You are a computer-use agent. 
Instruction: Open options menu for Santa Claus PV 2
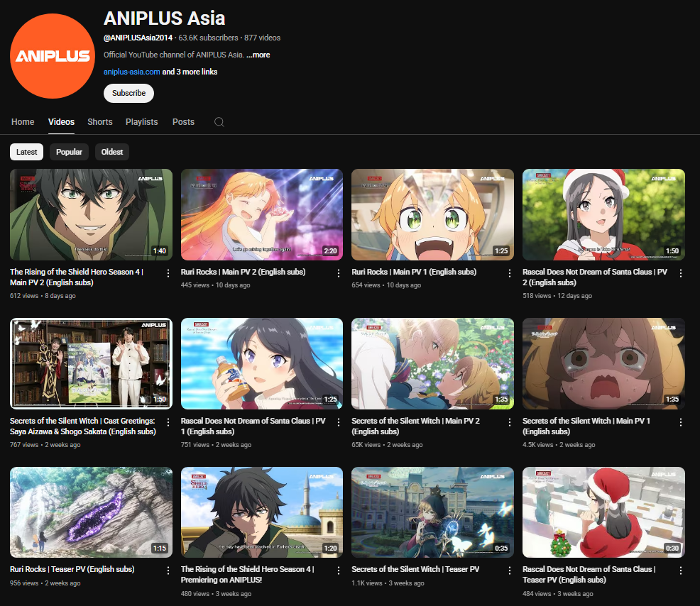click(x=680, y=273)
